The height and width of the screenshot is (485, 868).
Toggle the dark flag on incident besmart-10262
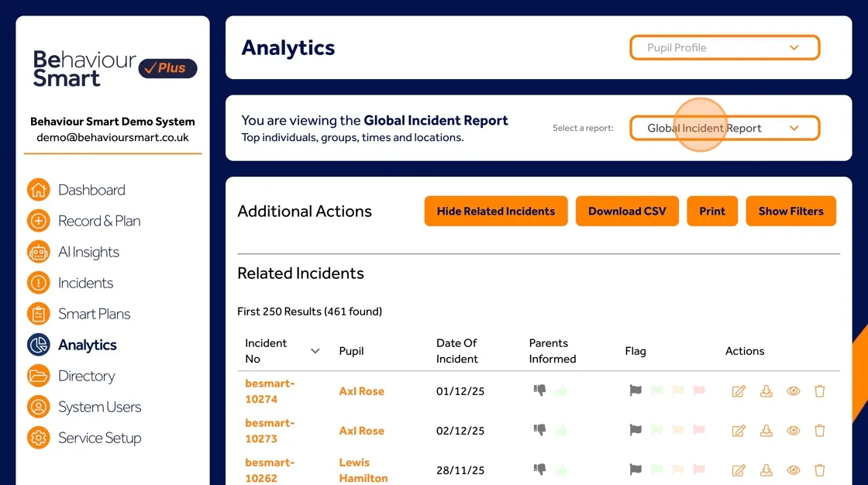tap(635, 470)
